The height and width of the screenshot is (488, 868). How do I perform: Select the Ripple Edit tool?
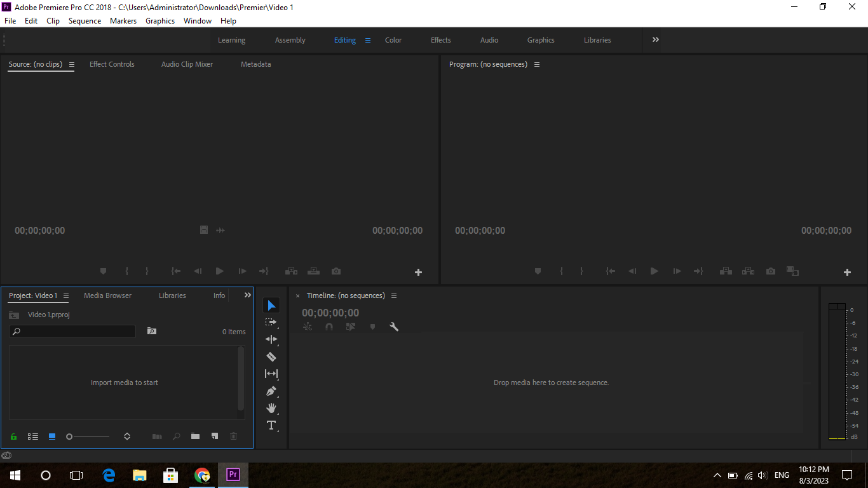pos(271,339)
